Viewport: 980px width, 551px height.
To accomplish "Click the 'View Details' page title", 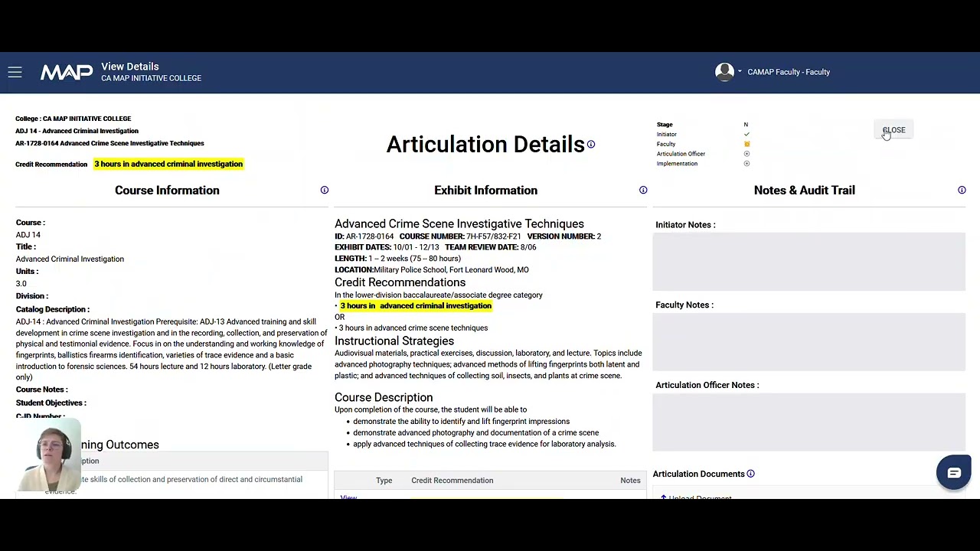I will (130, 67).
